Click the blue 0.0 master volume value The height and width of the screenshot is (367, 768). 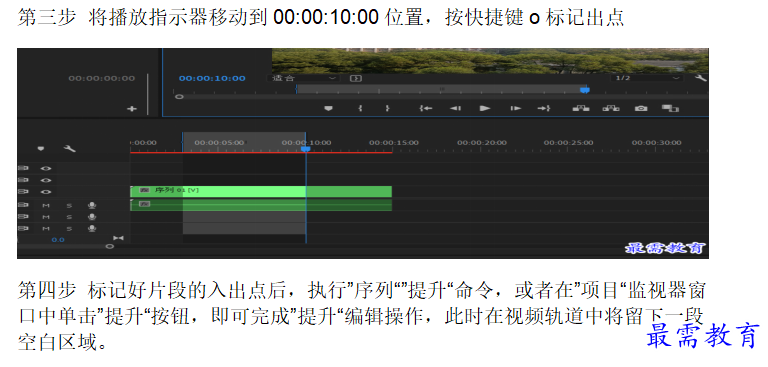(x=58, y=240)
